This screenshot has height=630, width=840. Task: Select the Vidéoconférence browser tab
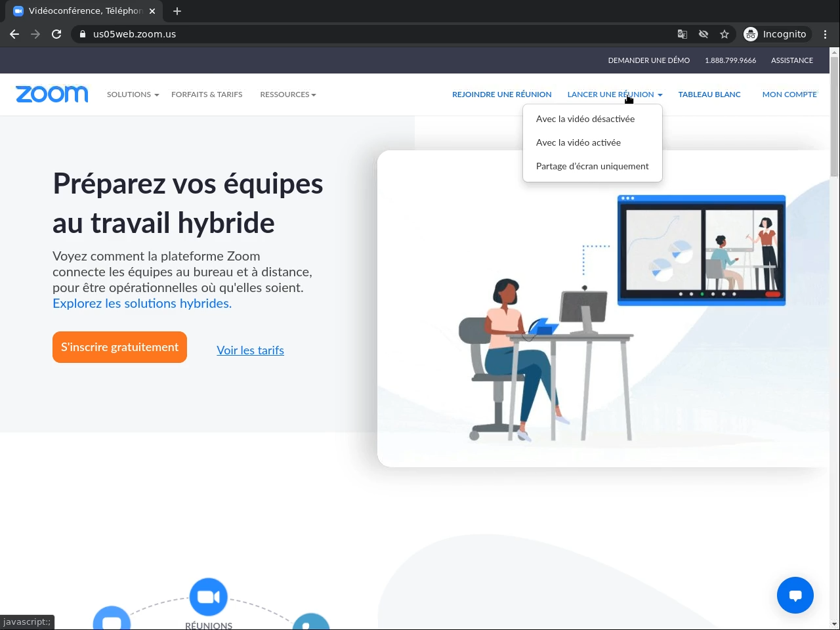point(85,11)
